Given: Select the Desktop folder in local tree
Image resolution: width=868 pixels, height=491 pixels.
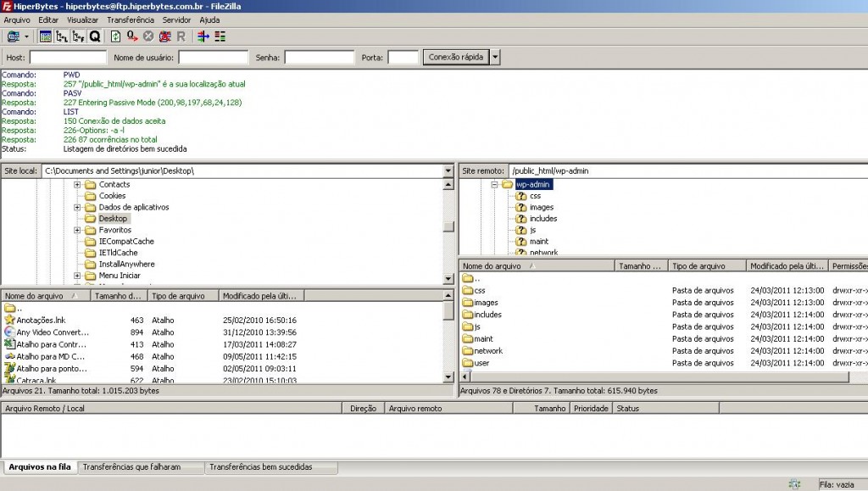Looking at the screenshot, I should click(113, 219).
